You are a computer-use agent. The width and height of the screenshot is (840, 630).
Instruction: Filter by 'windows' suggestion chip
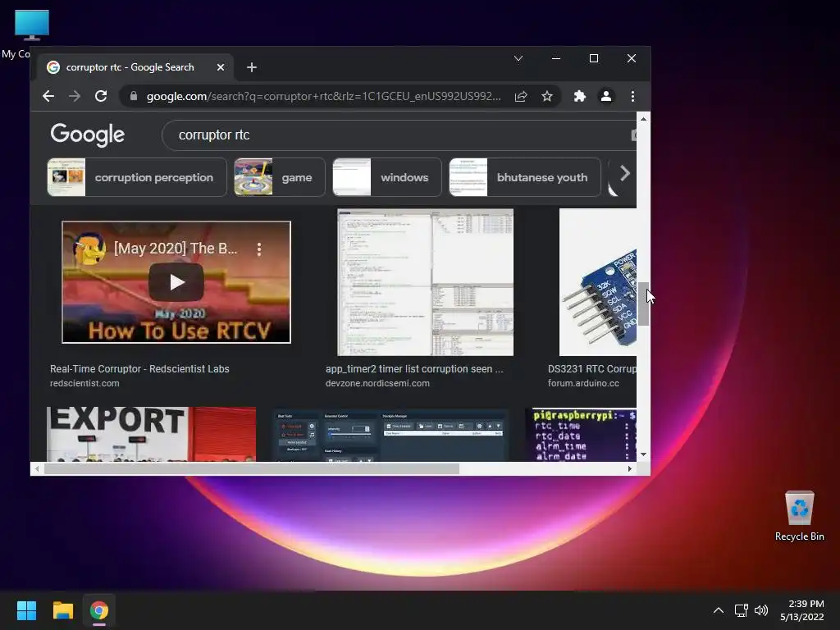387,177
